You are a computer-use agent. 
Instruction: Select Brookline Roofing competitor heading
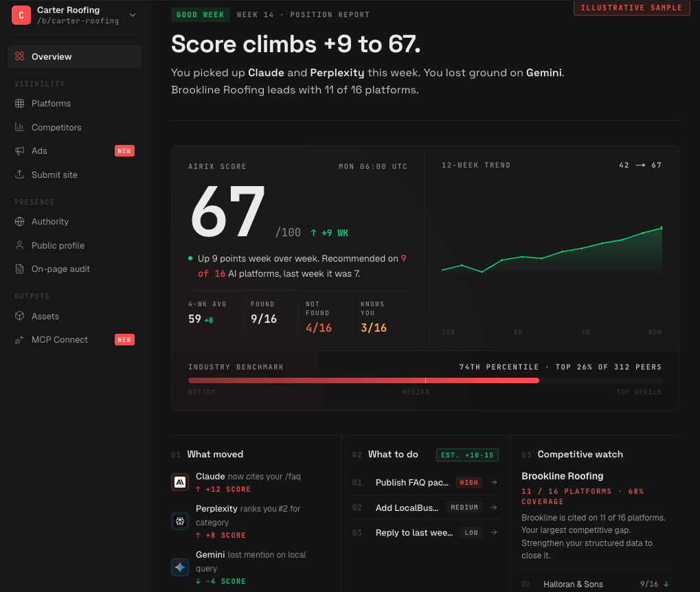[x=563, y=476]
